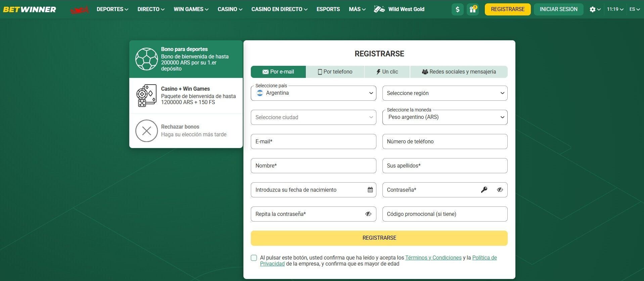Viewport: 644px width, 281px height.
Task: Click the soccer ball sports bonus icon
Action: click(146, 59)
